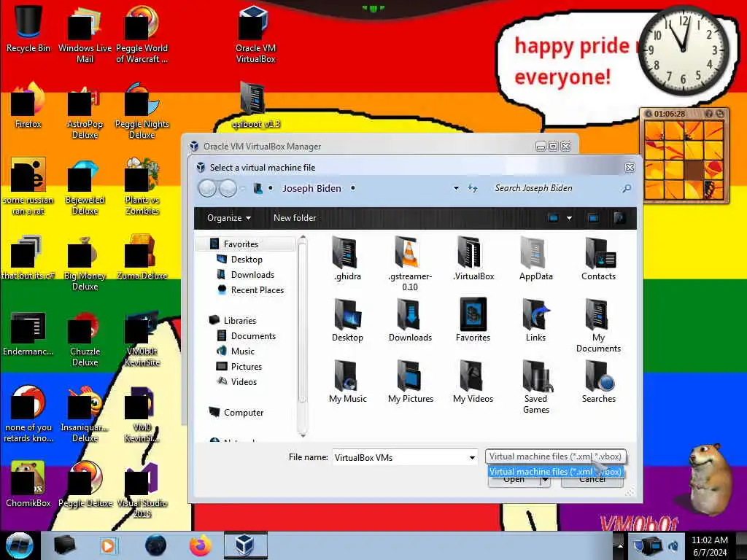Select Pictures library in navigation pane
Screen dimensions: 747x560
(x=247, y=366)
